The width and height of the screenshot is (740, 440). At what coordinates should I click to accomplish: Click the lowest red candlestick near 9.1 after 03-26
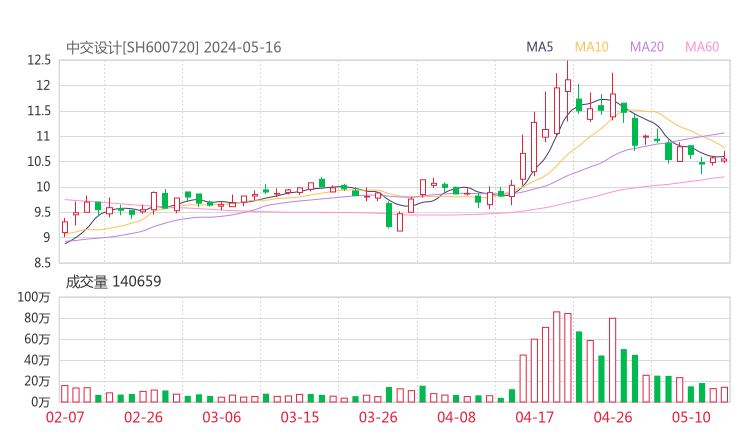[x=400, y=222]
